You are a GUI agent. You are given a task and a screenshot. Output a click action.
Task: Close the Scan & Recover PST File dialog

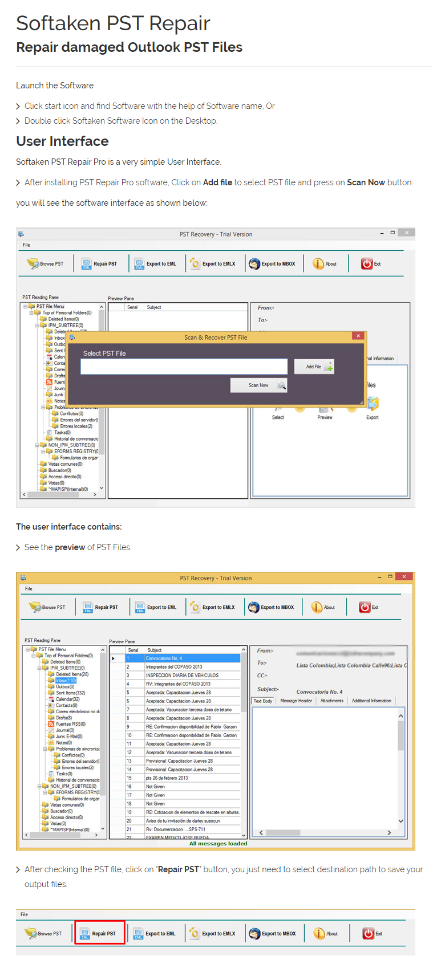(358, 336)
